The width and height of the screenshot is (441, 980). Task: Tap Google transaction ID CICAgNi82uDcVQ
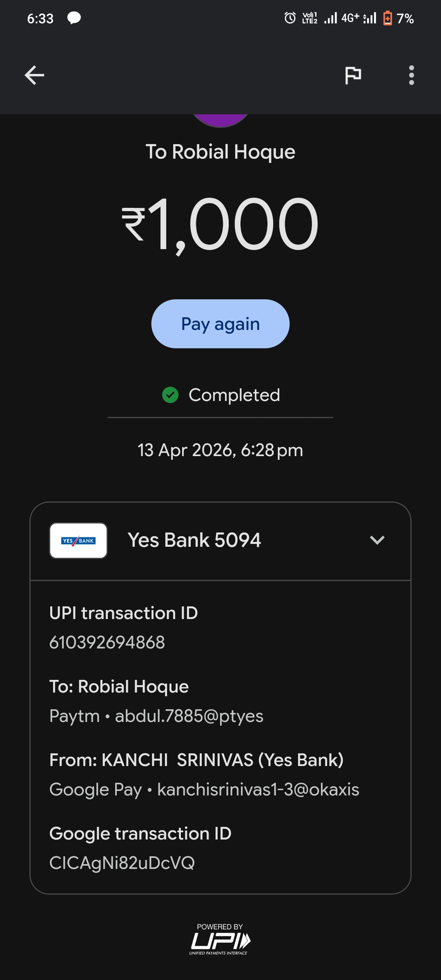coord(122,863)
